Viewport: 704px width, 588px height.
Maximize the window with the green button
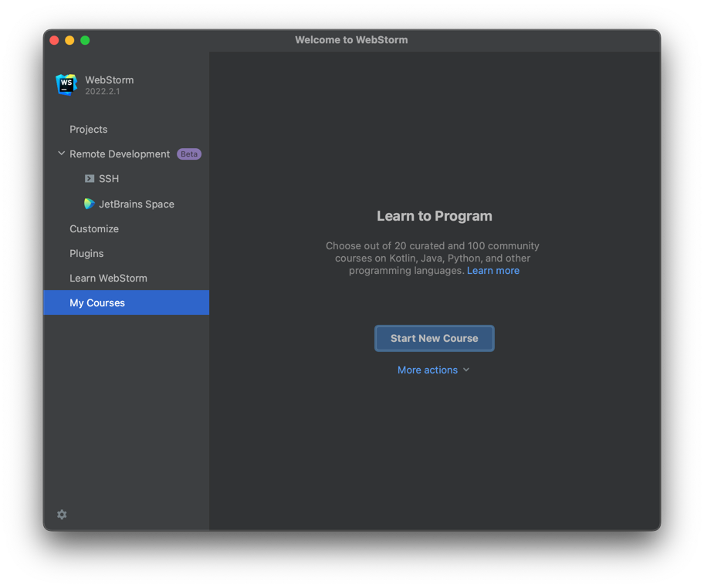point(85,40)
